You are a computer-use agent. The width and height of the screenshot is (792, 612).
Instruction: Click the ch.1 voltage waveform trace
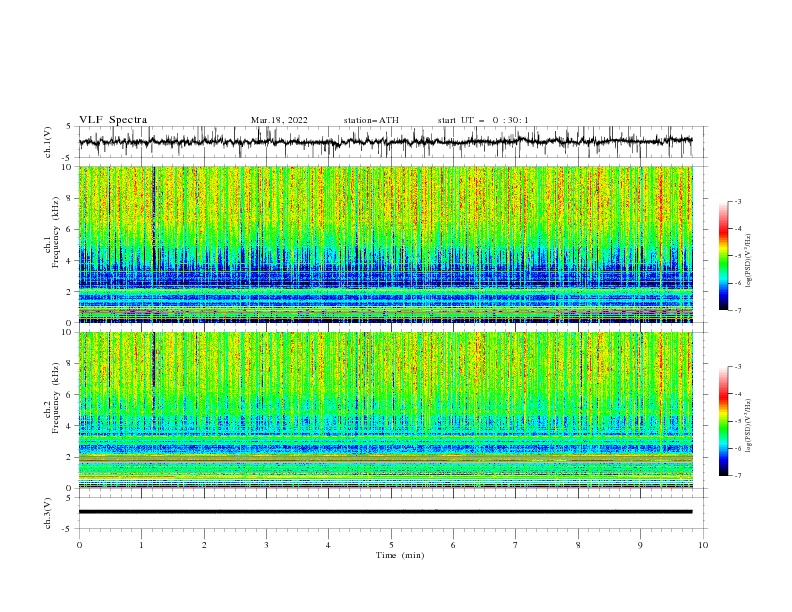click(385, 141)
